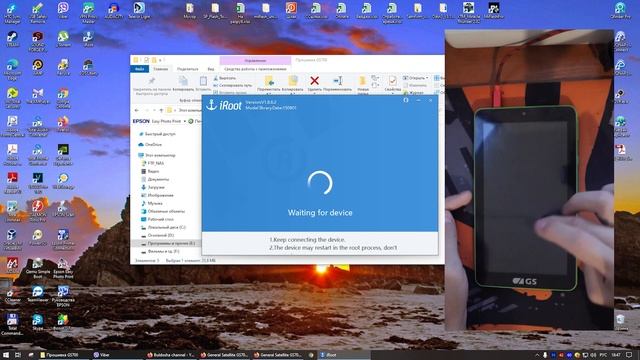This screenshot has width=640, height=360.
Task: Select Pictures folder in the Explorer tree
Action: [157, 195]
